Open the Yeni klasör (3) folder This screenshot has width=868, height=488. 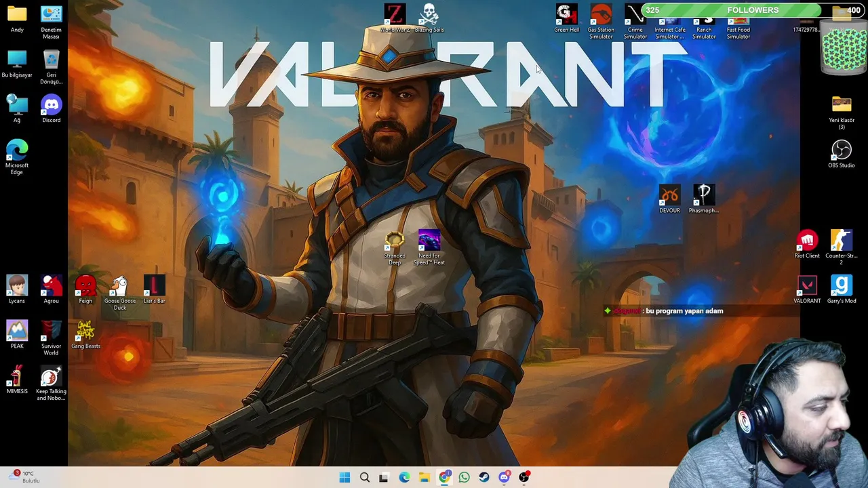coord(842,113)
